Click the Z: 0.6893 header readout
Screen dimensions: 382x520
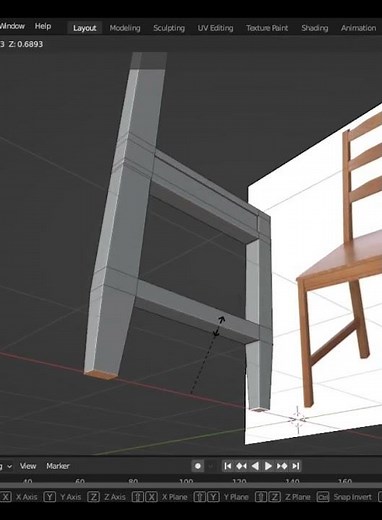point(26,44)
